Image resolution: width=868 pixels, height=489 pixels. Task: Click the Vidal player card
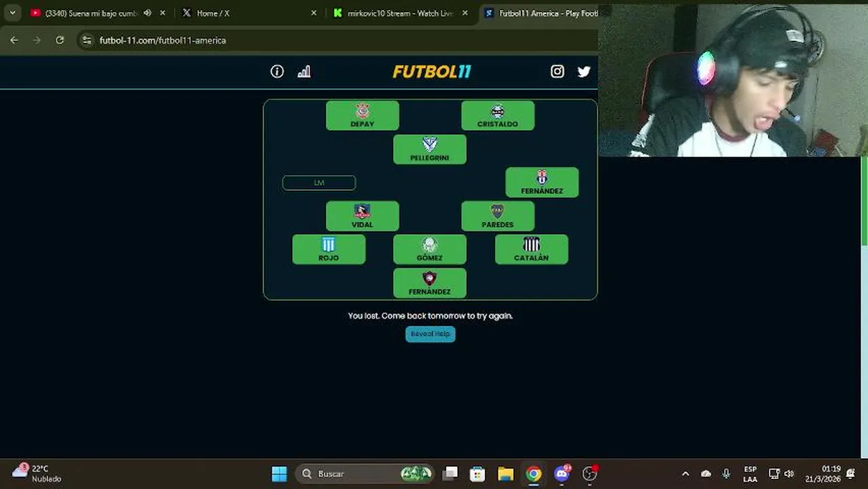click(x=362, y=216)
